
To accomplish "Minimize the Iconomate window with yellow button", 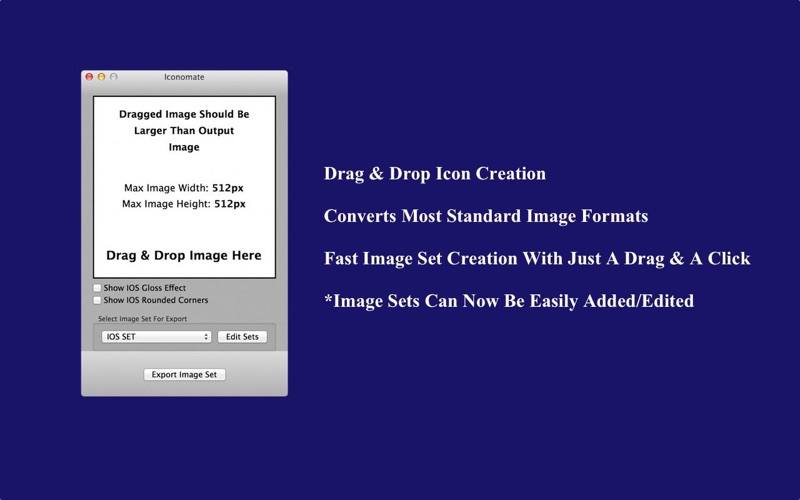I will [101, 77].
